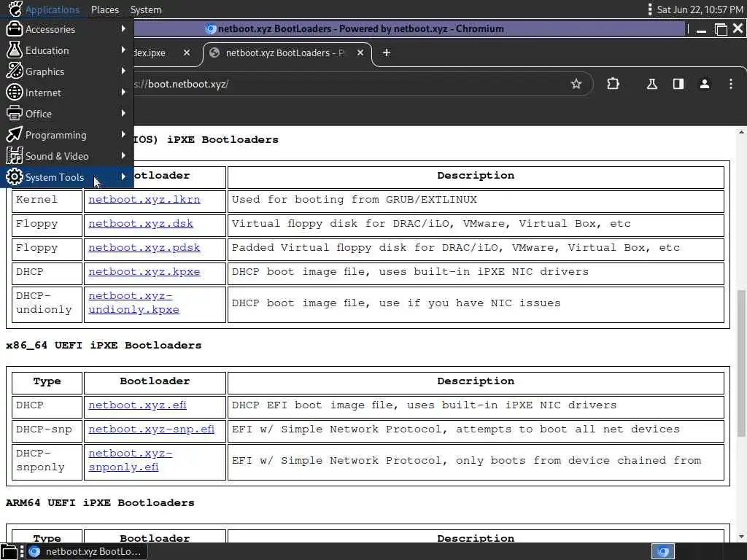Close the dex.ipxe browser tab

pos(187,52)
